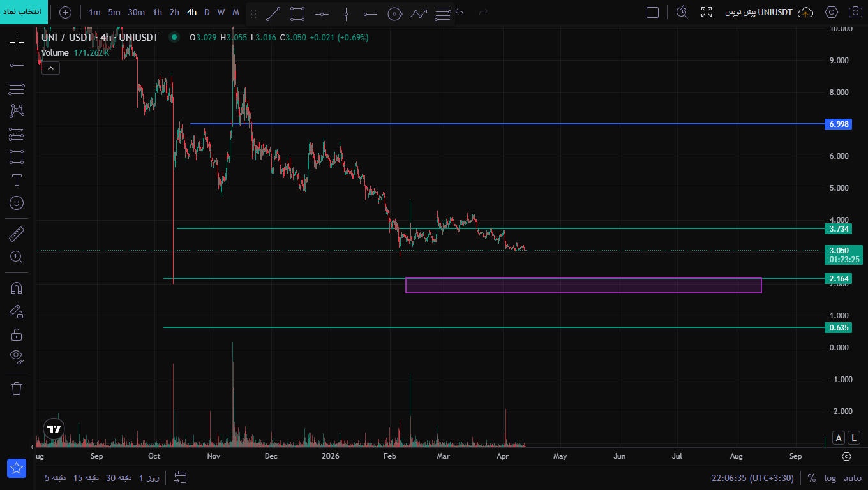Take a chart snapshot with camera icon
Screen dimensions: 868x490
point(855,12)
